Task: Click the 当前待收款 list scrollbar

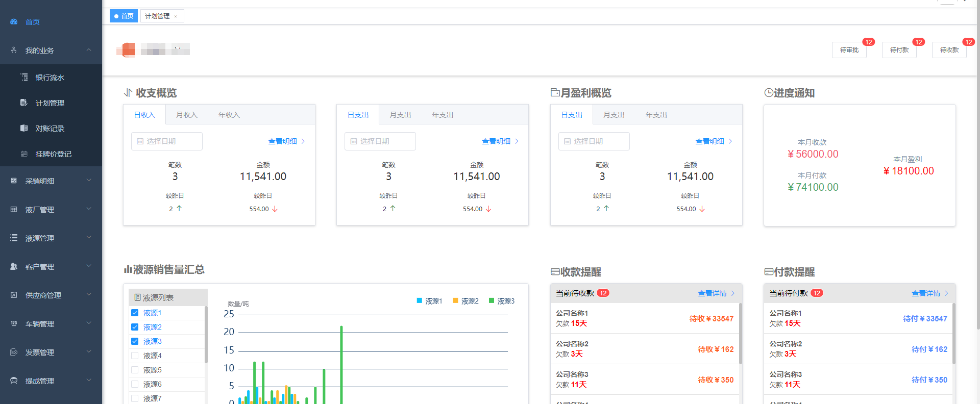Action: coord(741,334)
